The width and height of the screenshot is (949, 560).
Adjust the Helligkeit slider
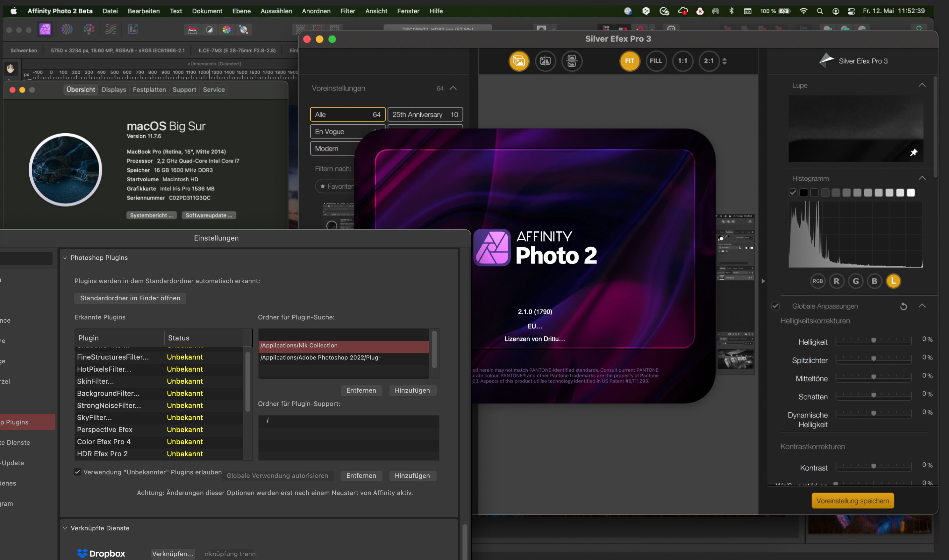(873, 340)
